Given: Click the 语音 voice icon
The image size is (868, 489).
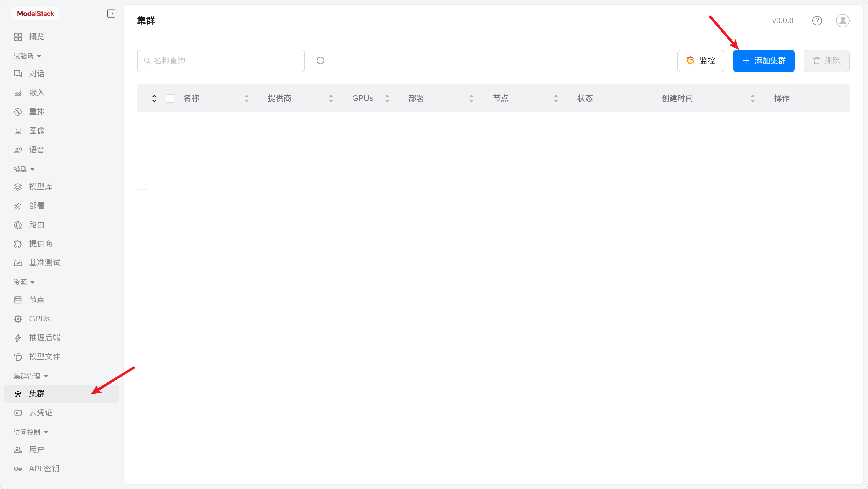Looking at the screenshot, I should pyautogui.click(x=18, y=150).
